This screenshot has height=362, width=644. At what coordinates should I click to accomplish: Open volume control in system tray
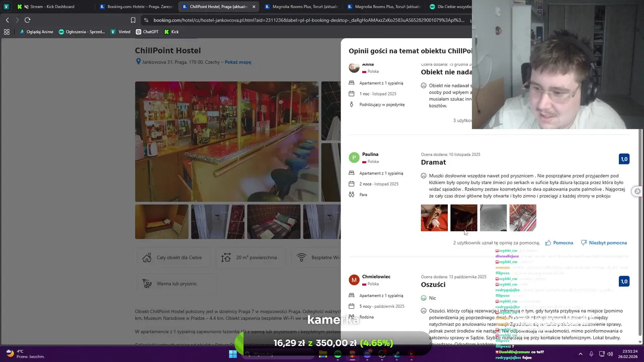(x=610, y=354)
